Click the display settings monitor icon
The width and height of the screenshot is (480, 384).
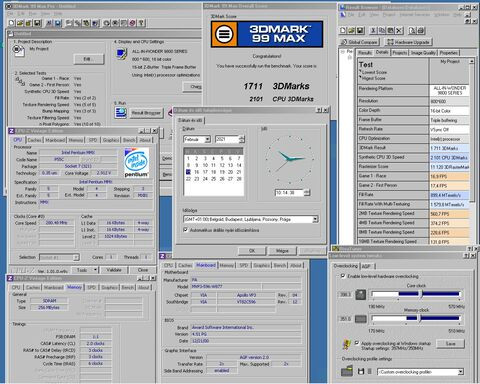point(121,53)
